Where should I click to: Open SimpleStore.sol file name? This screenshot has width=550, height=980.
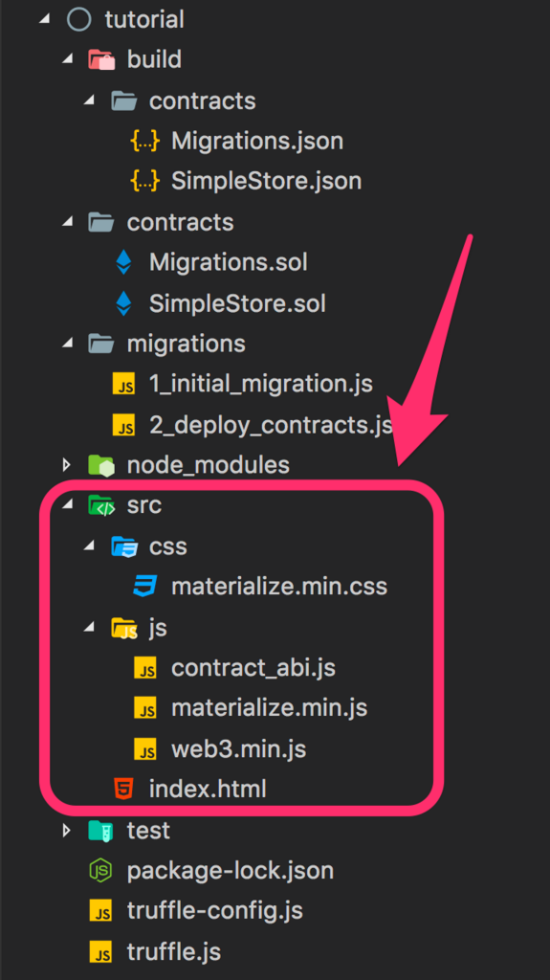(x=237, y=303)
